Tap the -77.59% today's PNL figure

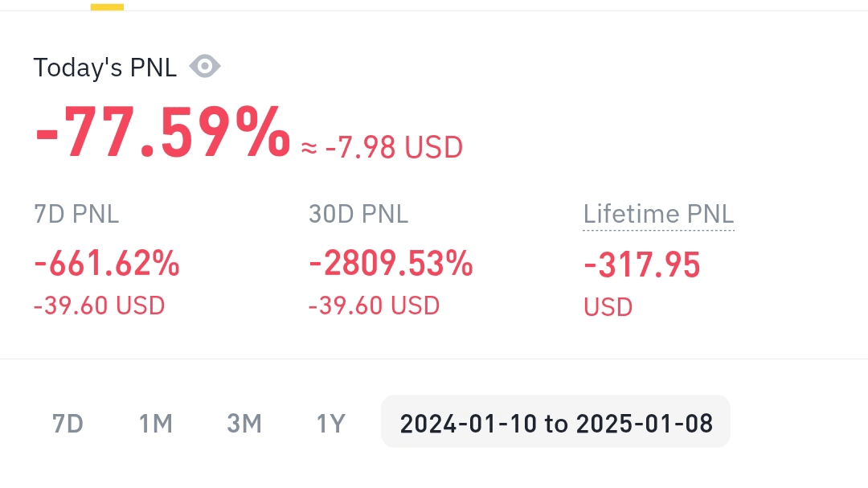point(162,133)
